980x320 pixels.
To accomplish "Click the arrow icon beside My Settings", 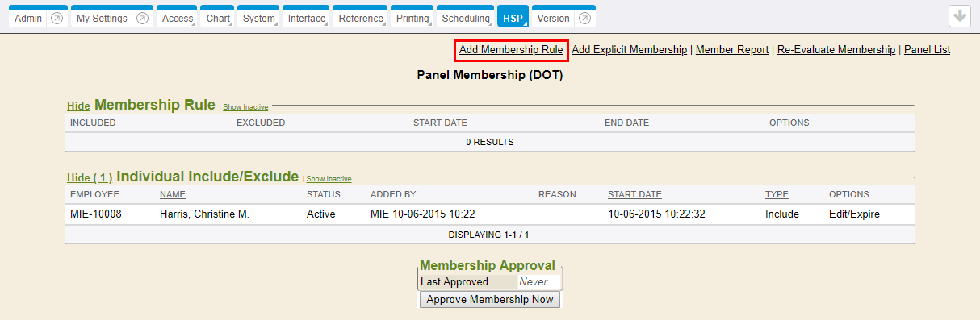I will 142,19.
